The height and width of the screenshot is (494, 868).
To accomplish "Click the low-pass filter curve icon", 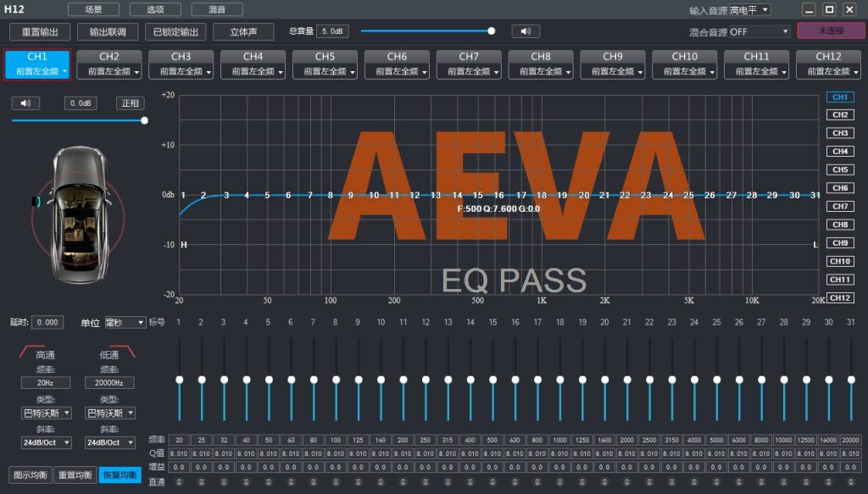I will click(x=122, y=352).
